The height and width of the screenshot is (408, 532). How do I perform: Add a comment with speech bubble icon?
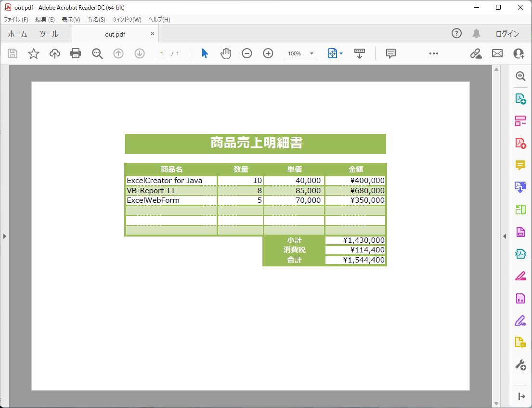(x=391, y=53)
